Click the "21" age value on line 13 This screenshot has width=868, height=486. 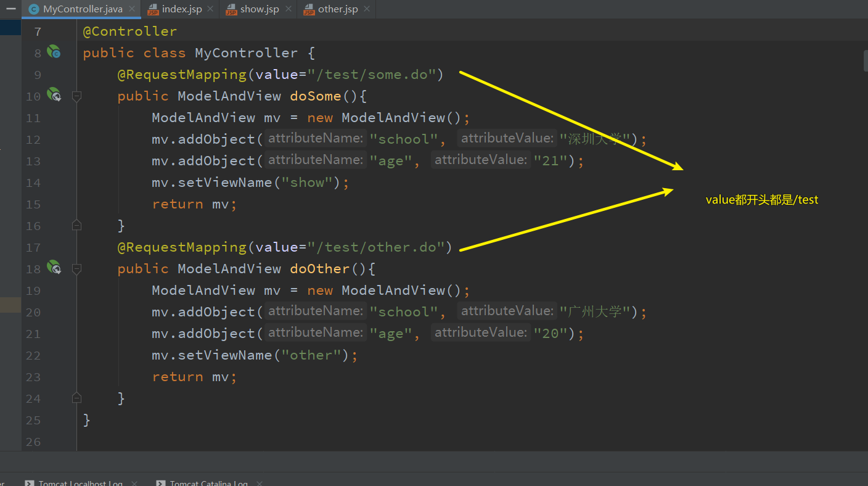550,161
